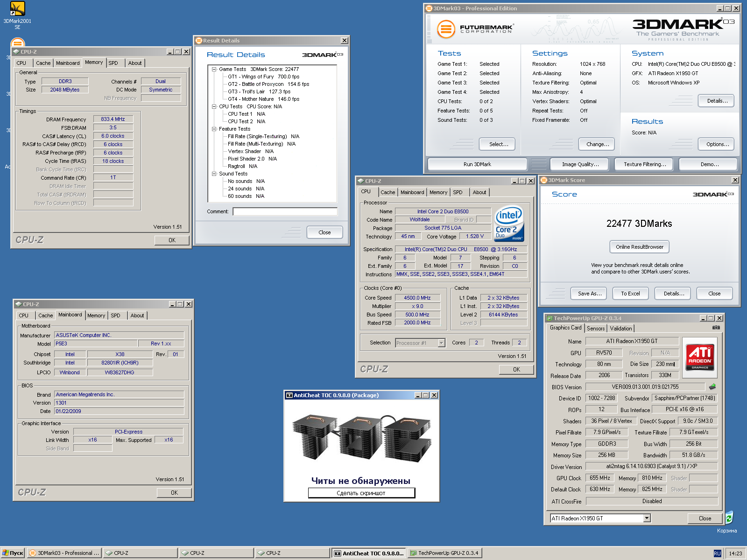Screen dimensions: 747x560
Task: Select Pixel Shader 2.0 tree row
Action: tap(252, 159)
